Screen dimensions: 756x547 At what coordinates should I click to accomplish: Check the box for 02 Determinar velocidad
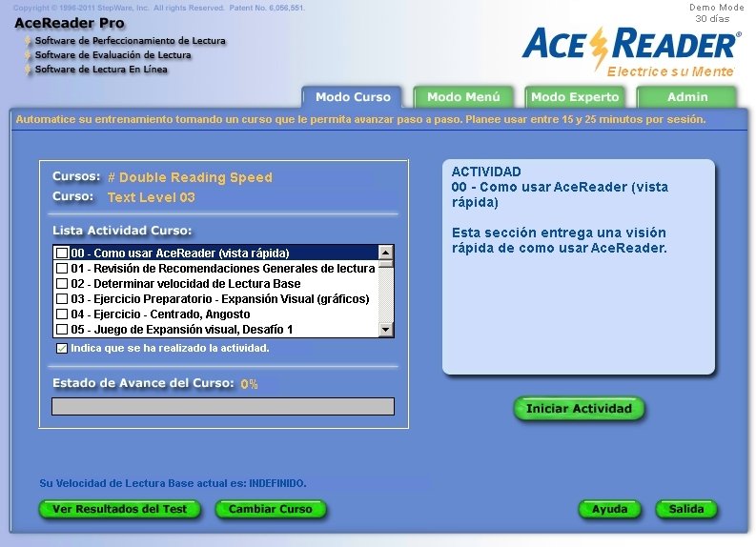[62, 283]
